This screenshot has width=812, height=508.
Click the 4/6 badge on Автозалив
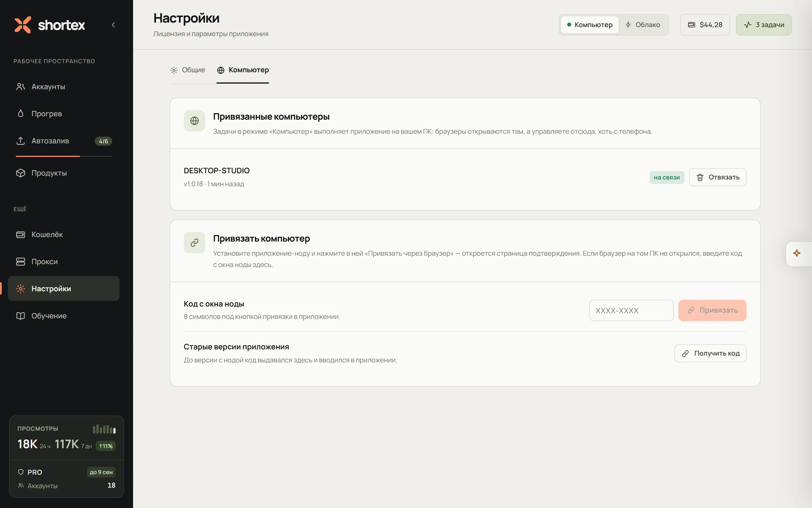[x=103, y=141]
